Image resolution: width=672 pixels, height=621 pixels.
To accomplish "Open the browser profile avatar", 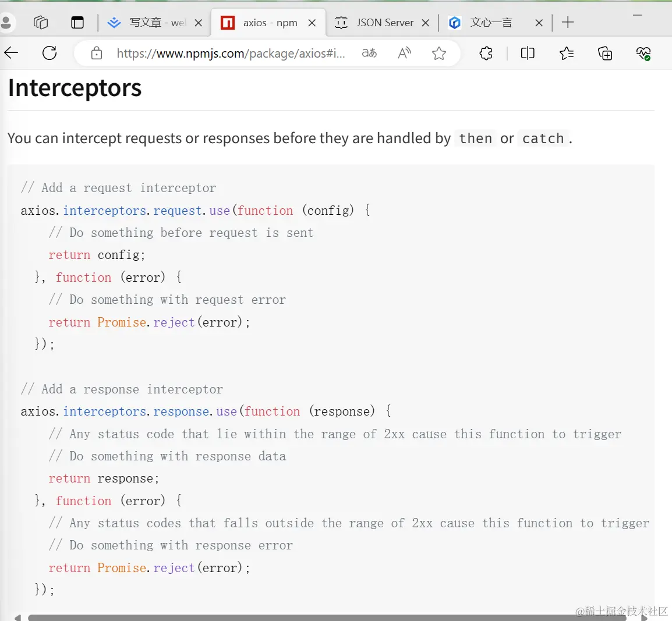I will [6, 23].
